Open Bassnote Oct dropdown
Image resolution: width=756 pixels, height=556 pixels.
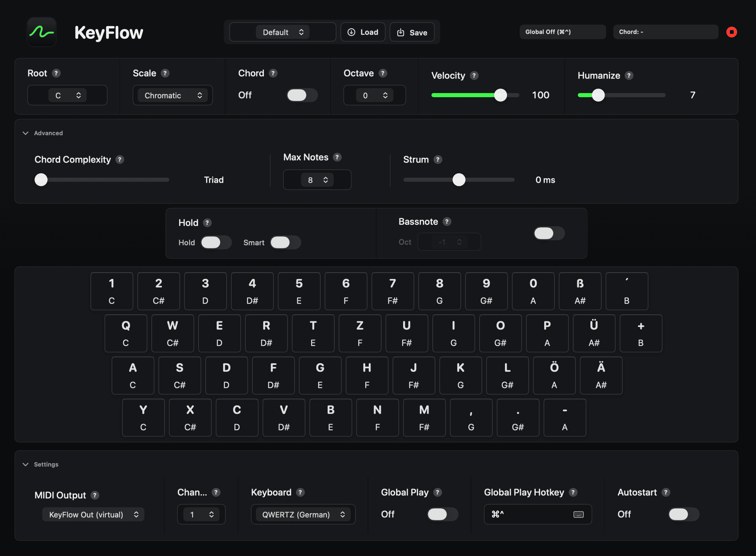click(449, 242)
